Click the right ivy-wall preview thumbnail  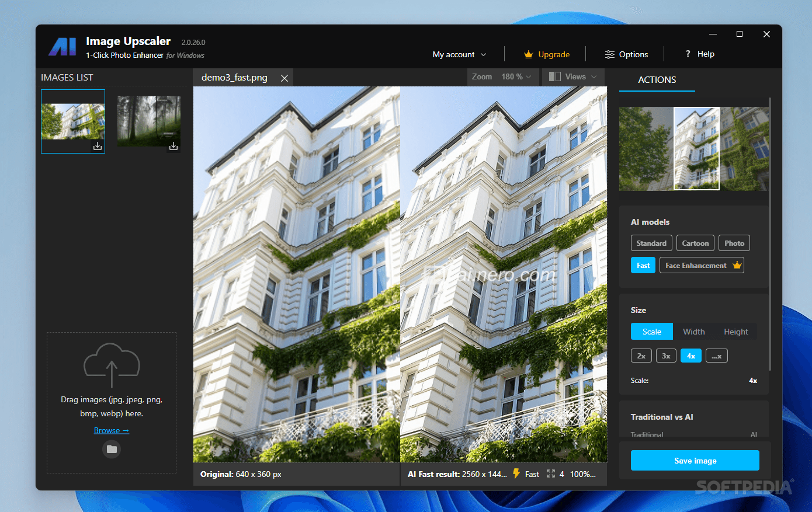tap(744, 149)
